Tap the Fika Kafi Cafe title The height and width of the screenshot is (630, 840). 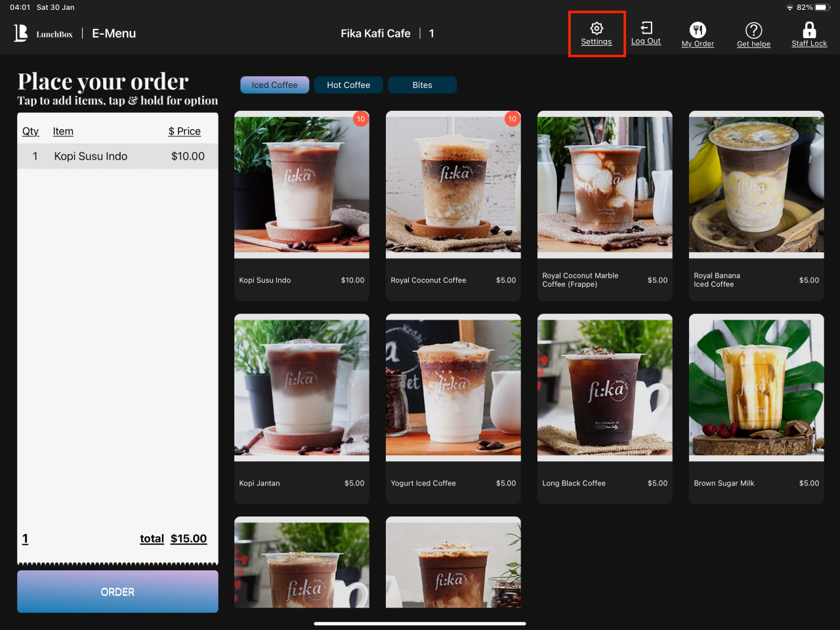(x=375, y=33)
